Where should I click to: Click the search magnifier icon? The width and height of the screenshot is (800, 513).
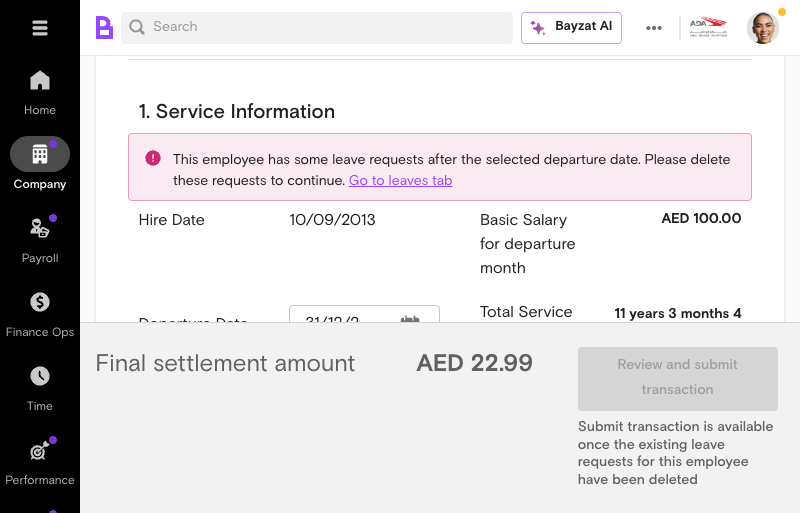(x=137, y=27)
